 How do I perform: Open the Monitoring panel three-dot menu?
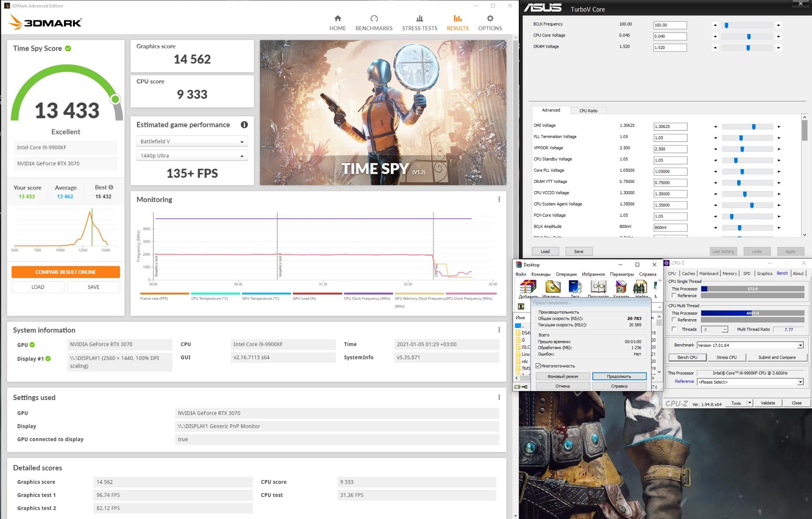[499, 199]
